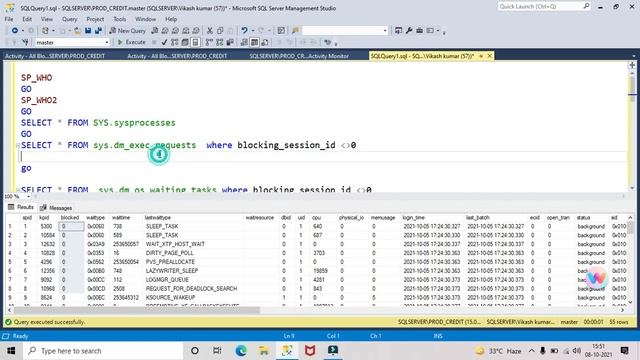Click the Toolbox icon in toolbar

(419, 31)
